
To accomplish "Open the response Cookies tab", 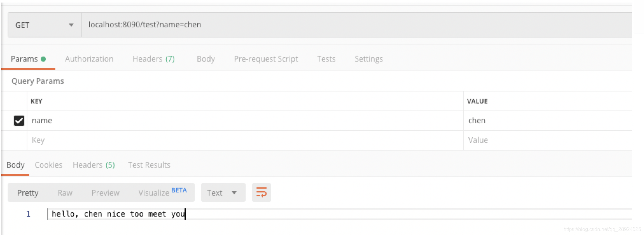I will [48, 165].
